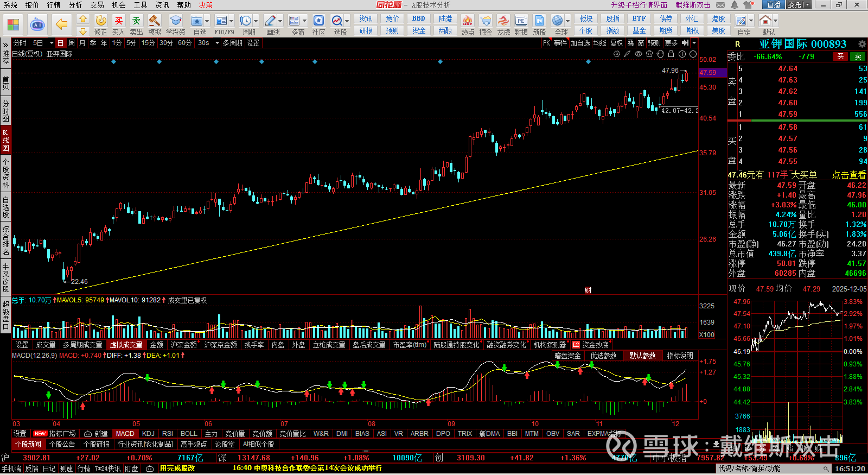Open the 模拟 simulated trading gavel icon
This screenshot has width=868, height=475.
[x=155, y=21]
